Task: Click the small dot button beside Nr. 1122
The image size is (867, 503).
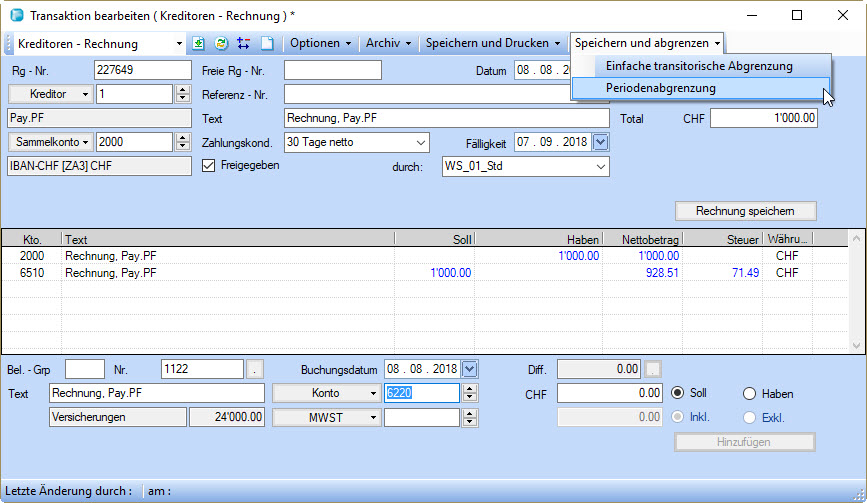Action: [256, 370]
